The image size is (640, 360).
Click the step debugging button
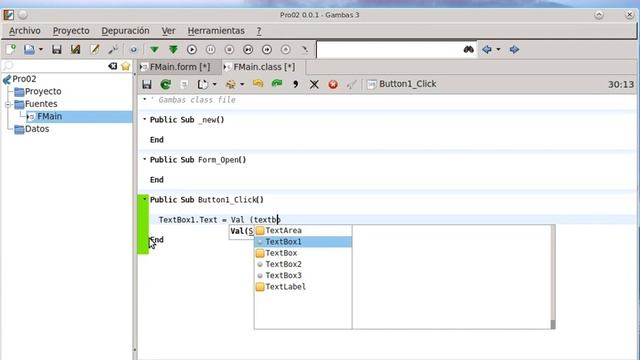248,49
